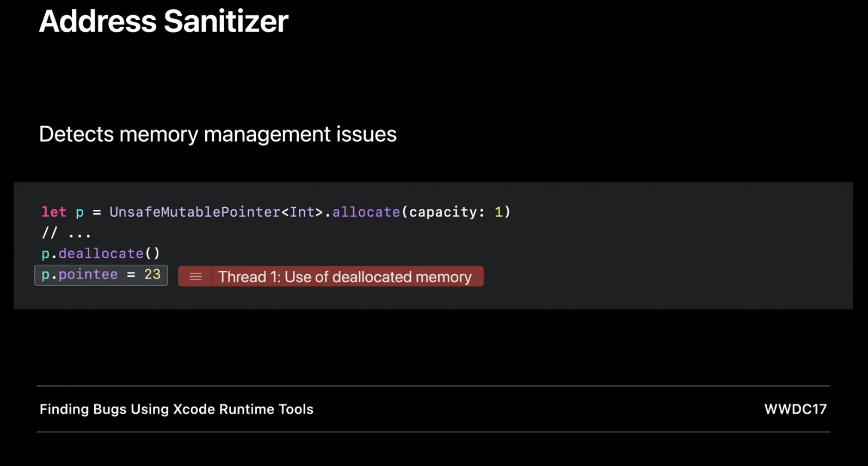Select the 'UnsafeMutablePointer' type name
This screenshot has height=466, width=868.
click(194, 212)
